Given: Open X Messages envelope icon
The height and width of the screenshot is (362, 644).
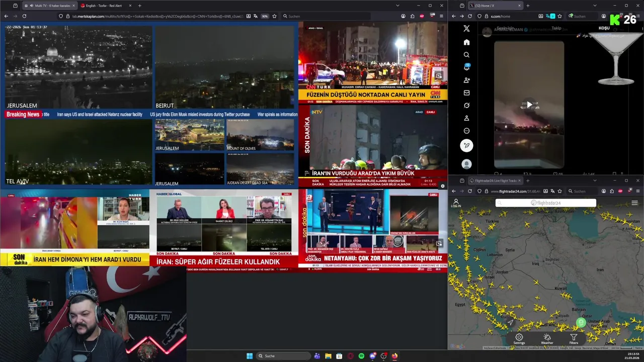Looking at the screenshot, I should [x=466, y=93].
